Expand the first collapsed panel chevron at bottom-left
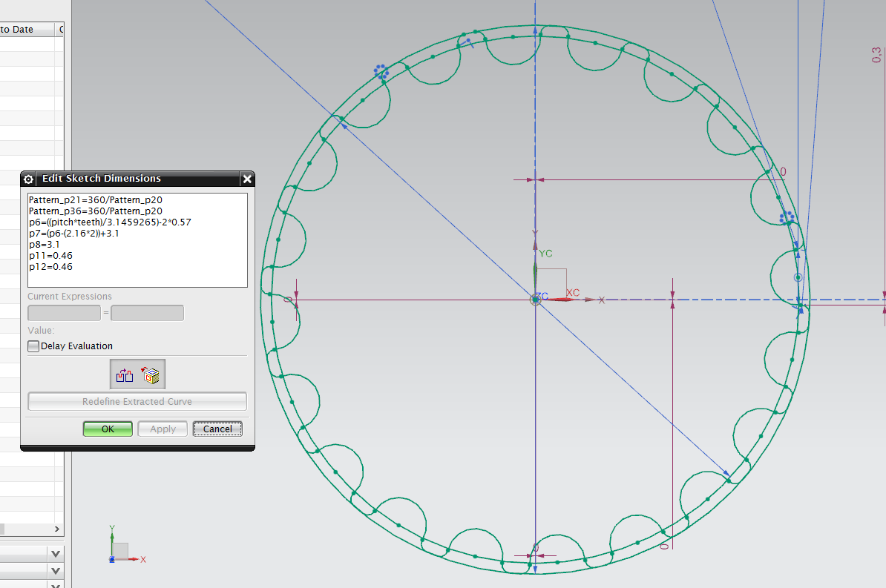This screenshot has height=588, width=886. click(56, 554)
